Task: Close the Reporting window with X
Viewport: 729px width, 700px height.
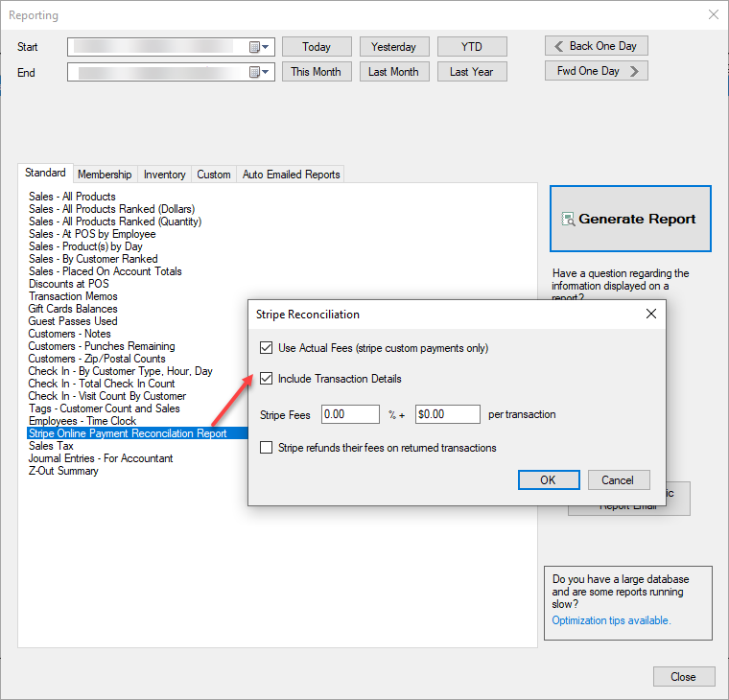Action: (714, 14)
